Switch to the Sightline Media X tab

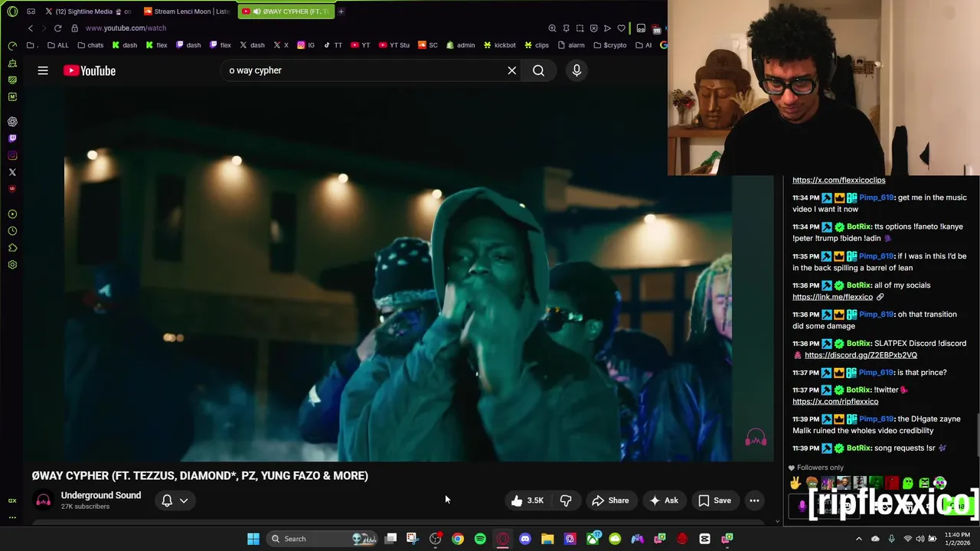tap(89, 11)
